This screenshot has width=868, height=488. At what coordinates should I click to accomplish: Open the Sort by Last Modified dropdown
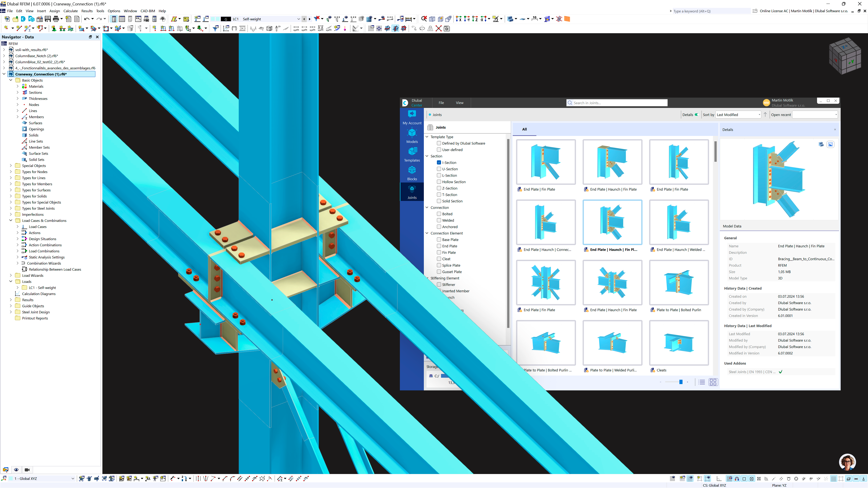click(738, 115)
